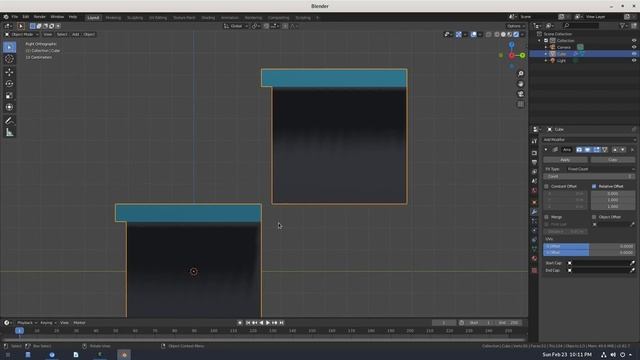This screenshot has width=640, height=360.
Task: Enable the Merge checkbox
Action: coord(547,217)
